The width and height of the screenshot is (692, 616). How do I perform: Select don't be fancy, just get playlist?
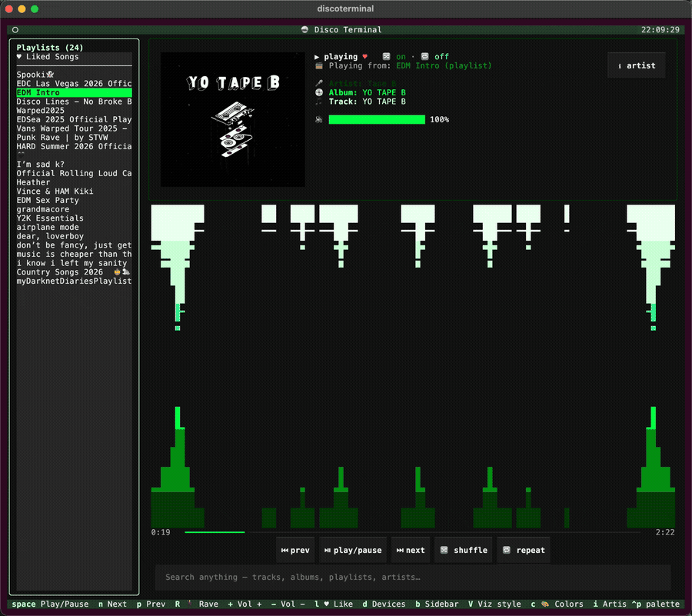click(x=74, y=245)
